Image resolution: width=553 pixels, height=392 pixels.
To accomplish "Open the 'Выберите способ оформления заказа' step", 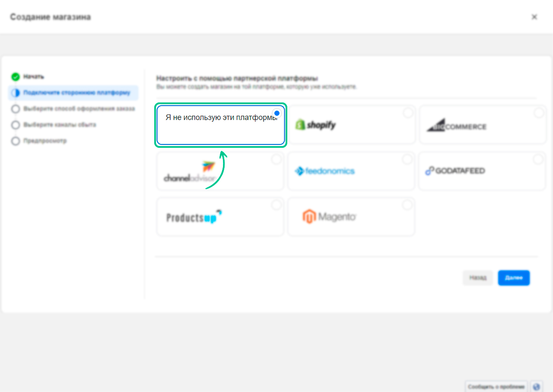I will [x=79, y=108].
